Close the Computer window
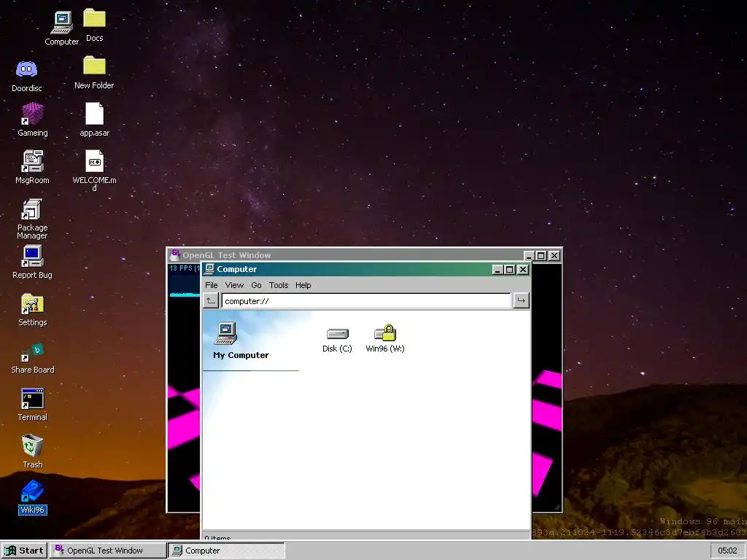Image resolution: width=747 pixels, height=560 pixels. pyautogui.click(x=523, y=270)
